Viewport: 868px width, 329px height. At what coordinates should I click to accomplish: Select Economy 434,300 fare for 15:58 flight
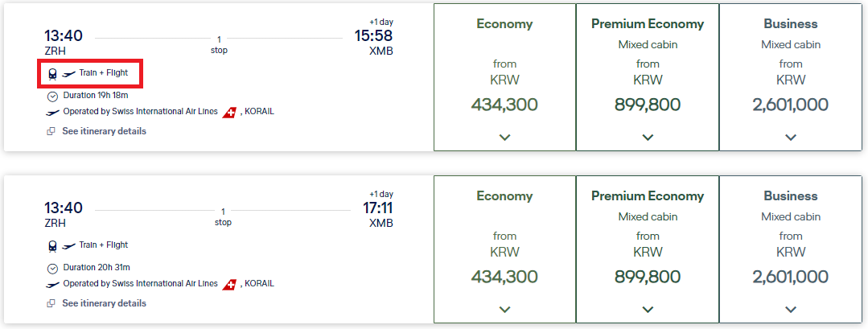click(x=504, y=105)
